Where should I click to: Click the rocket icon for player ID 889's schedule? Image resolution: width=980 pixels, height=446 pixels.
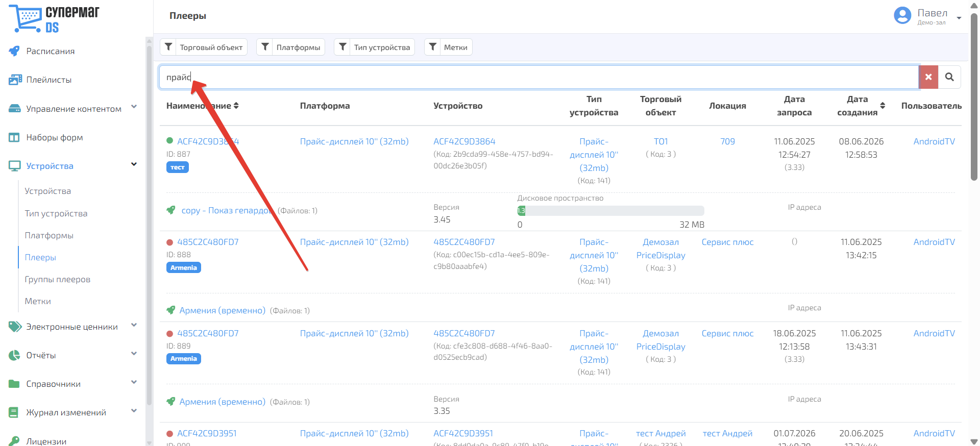tap(171, 401)
